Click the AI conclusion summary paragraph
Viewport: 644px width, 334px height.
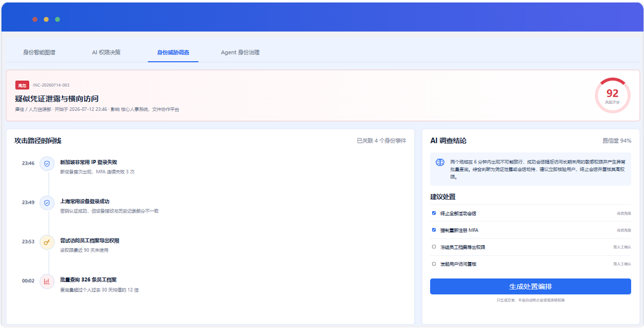coord(538,169)
